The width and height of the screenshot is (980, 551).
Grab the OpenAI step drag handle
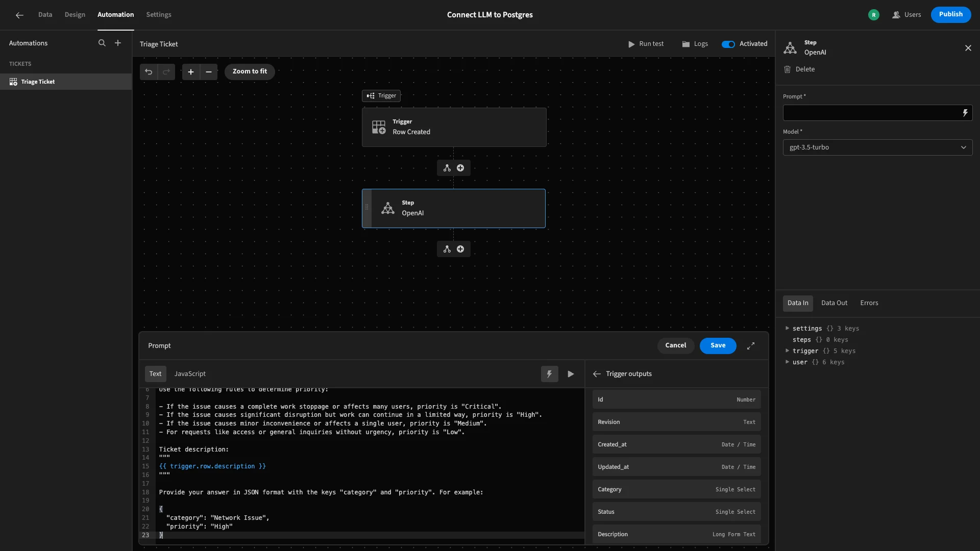(x=366, y=207)
